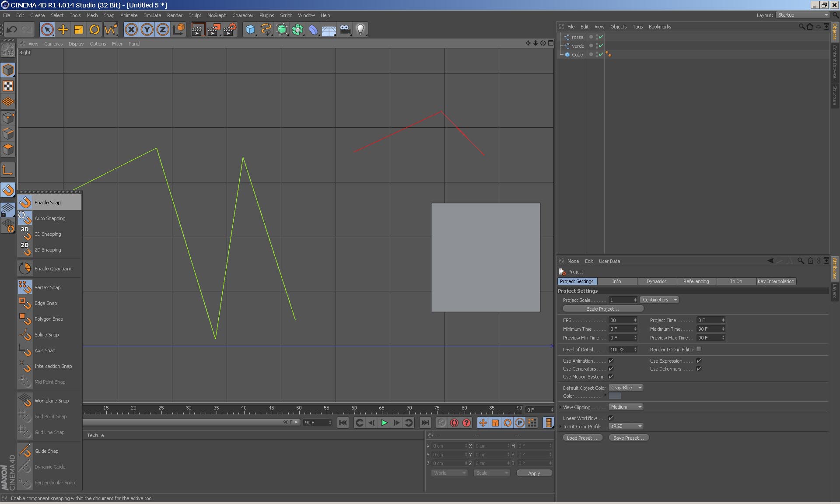This screenshot has height=504, width=840.
Task: Click the Scale Project button
Action: tap(602, 309)
